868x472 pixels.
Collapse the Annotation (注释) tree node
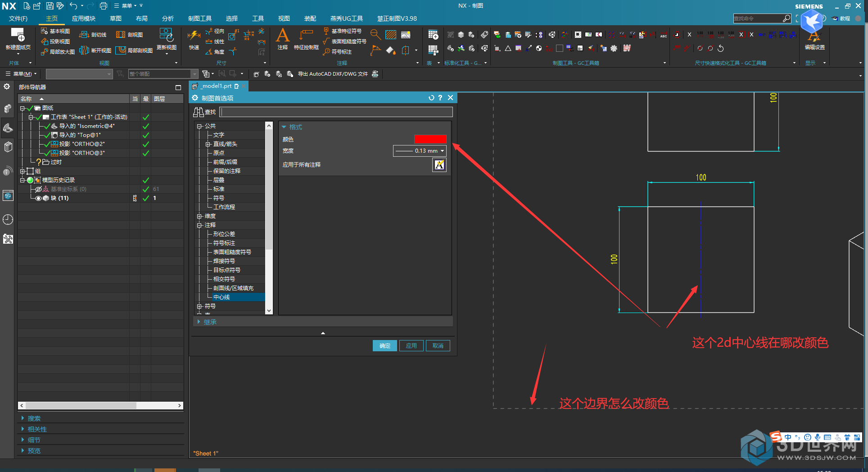tap(199, 225)
